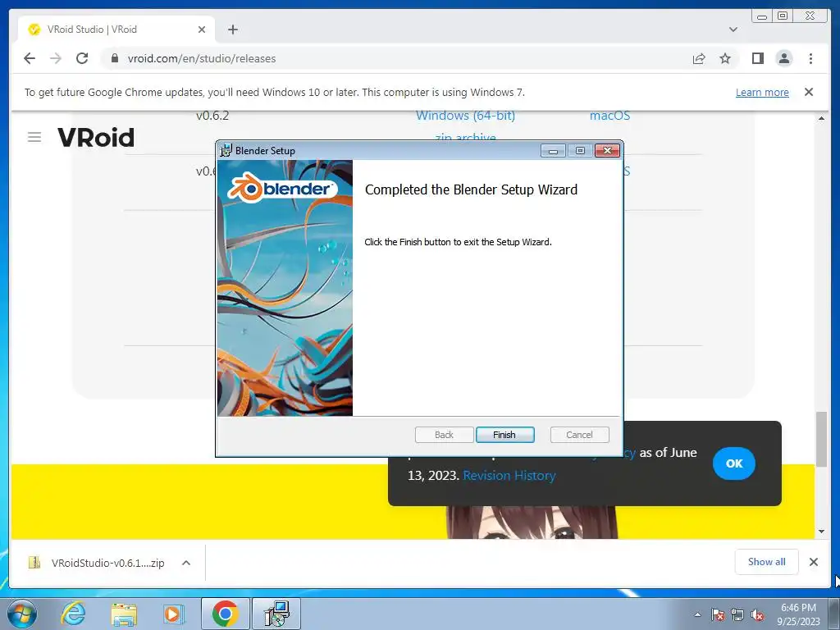Open a new Chrome tab
The width and height of the screenshot is (840, 630).
(x=232, y=30)
